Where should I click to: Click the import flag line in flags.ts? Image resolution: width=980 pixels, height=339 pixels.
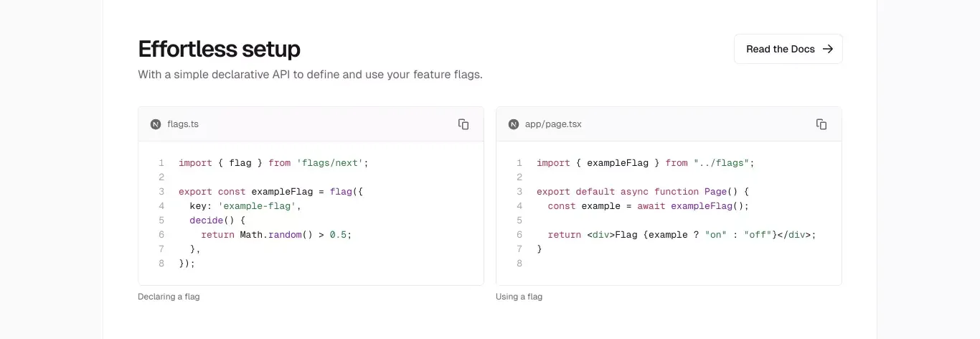[273, 163]
